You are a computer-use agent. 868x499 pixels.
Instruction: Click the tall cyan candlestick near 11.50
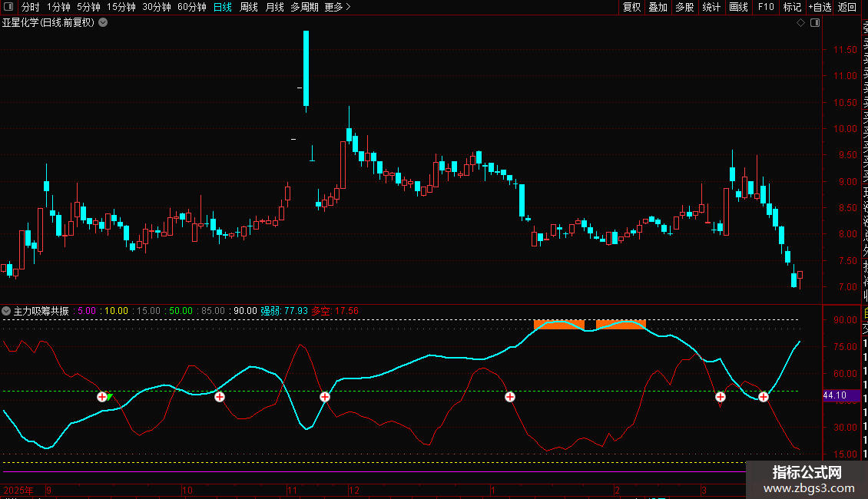[306, 68]
